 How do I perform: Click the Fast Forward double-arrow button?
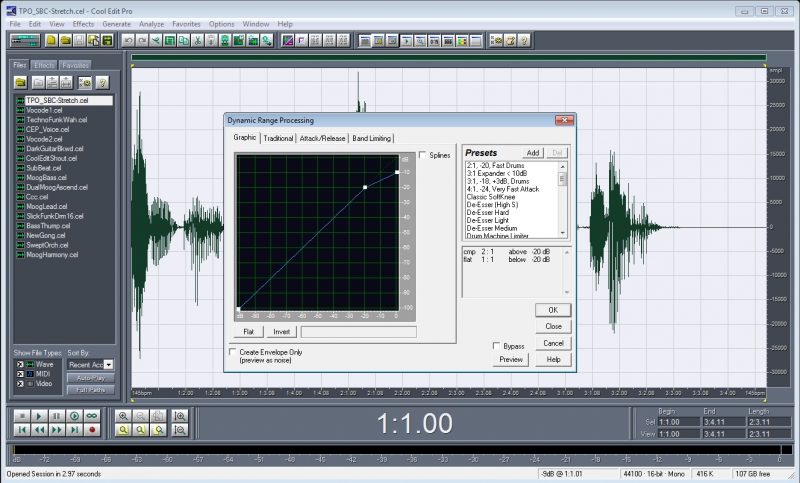[57, 430]
